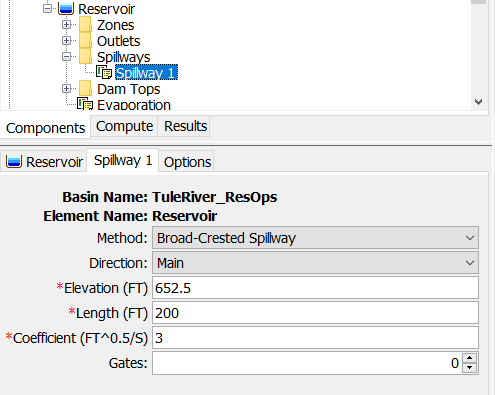
Task: Open the Direction dropdown
Action: [x=315, y=263]
